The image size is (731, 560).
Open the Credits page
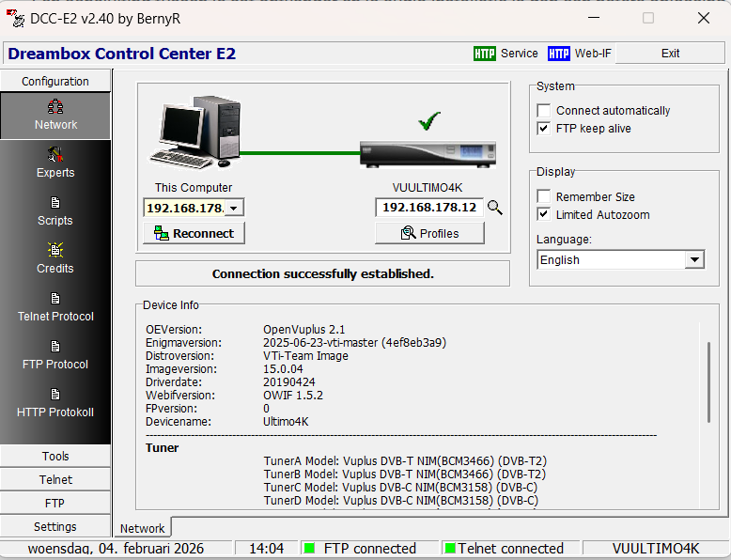pos(55,258)
